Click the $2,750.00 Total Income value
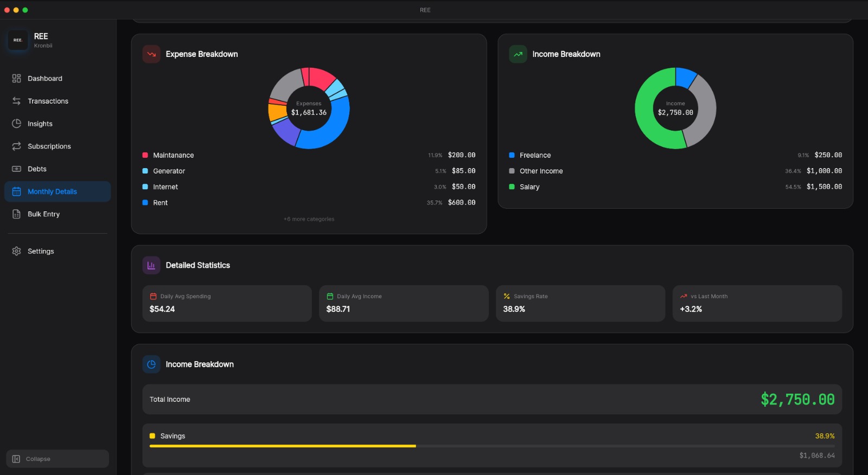This screenshot has width=868, height=475. 797,400
